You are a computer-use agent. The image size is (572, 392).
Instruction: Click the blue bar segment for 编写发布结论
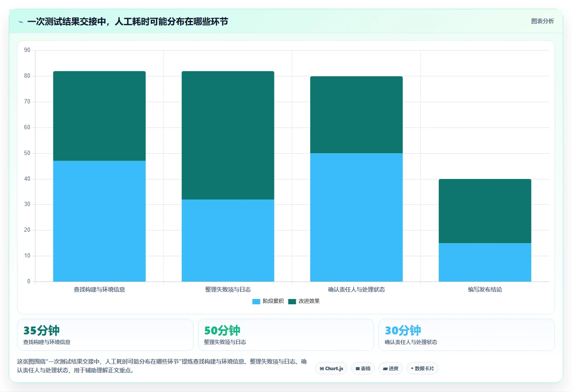click(485, 262)
